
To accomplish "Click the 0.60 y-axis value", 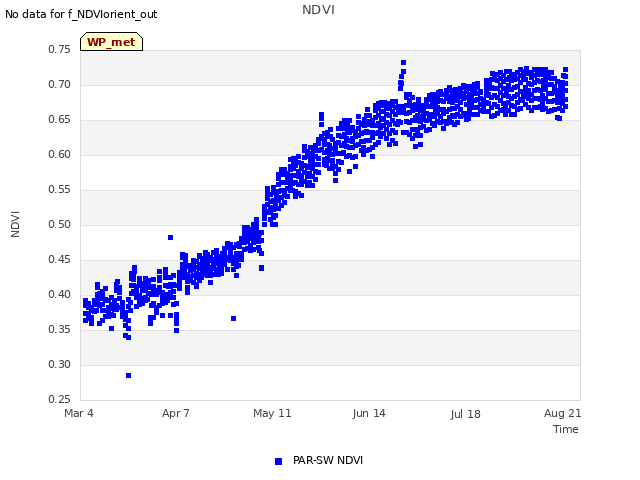I will pyautogui.click(x=59, y=155).
